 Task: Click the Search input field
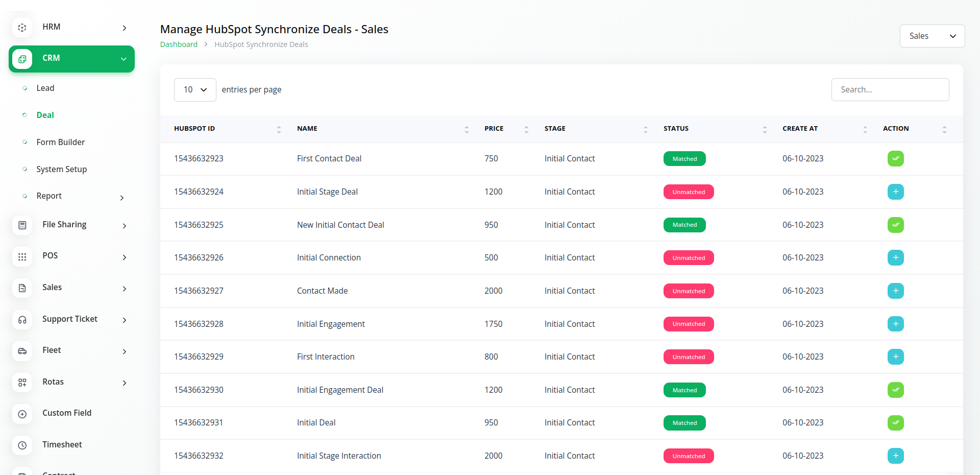click(x=890, y=90)
